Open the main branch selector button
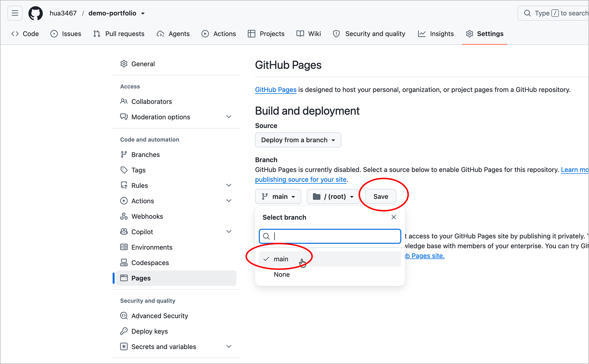 coord(278,197)
